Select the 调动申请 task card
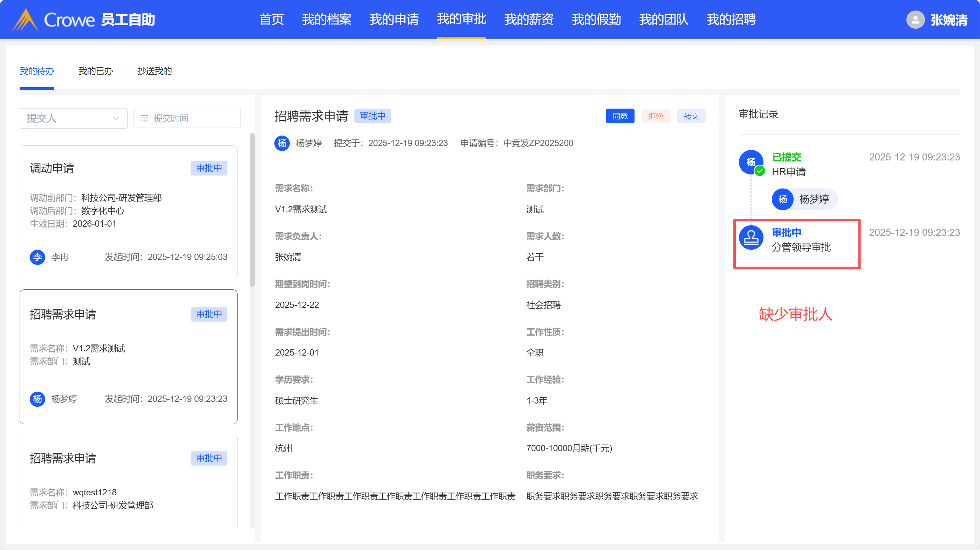The width and height of the screenshot is (980, 550). pyautogui.click(x=129, y=213)
